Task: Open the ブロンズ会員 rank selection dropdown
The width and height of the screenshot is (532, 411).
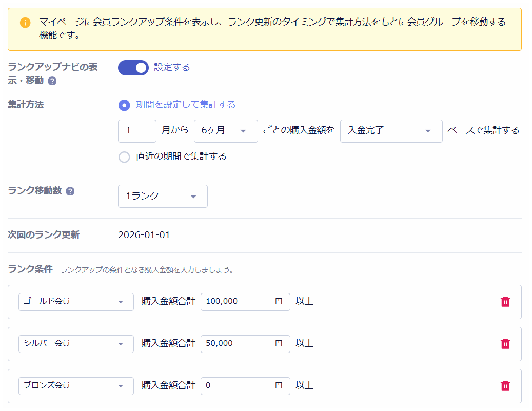Action: (75, 386)
